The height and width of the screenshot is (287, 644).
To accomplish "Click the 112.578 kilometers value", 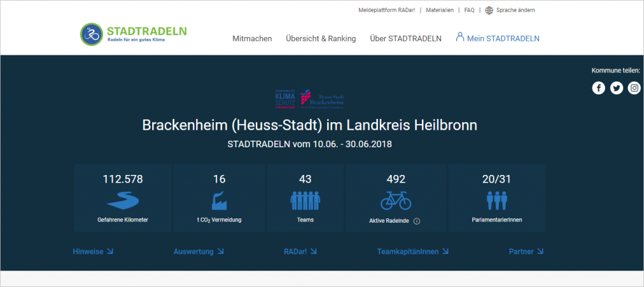I will point(123,179).
